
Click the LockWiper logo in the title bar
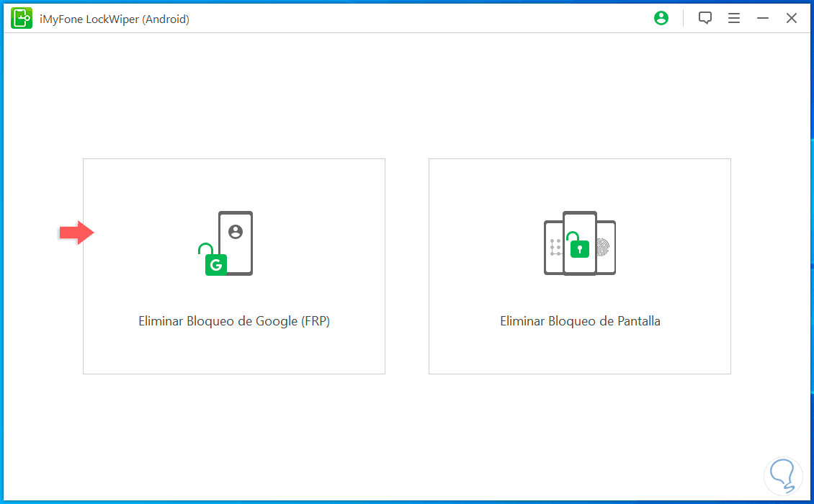pos(21,18)
